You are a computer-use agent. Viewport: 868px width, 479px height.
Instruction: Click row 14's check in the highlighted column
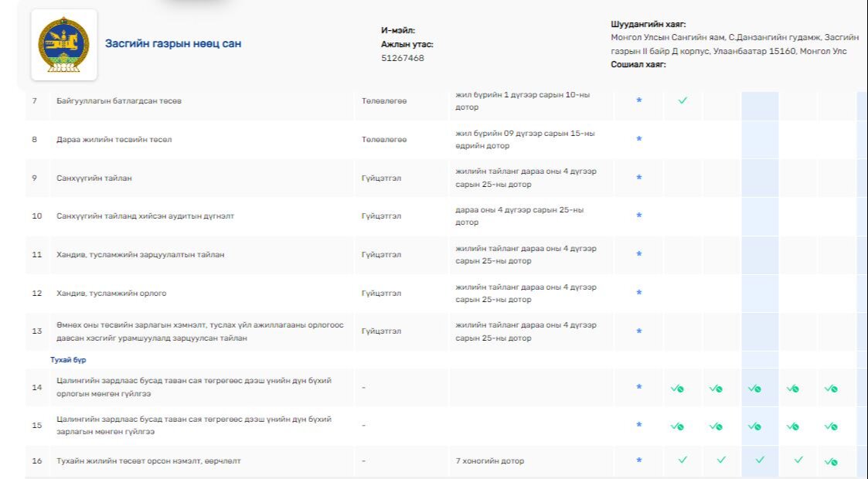[x=754, y=389]
